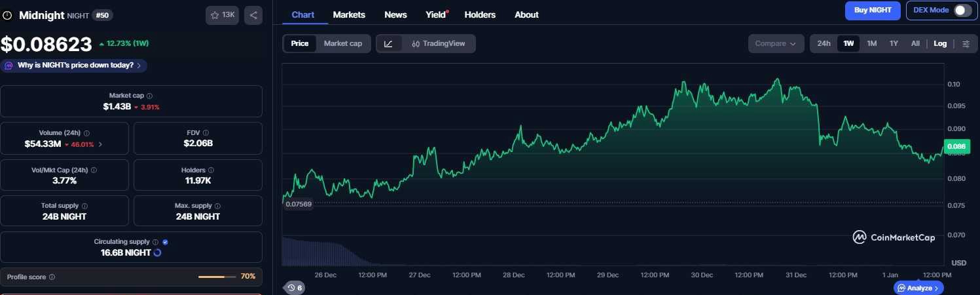
Task: Open the About tab
Action: tap(526, 14)
